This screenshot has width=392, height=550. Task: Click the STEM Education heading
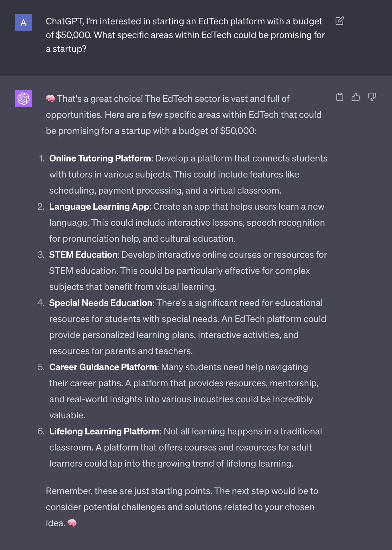(83, 255)
